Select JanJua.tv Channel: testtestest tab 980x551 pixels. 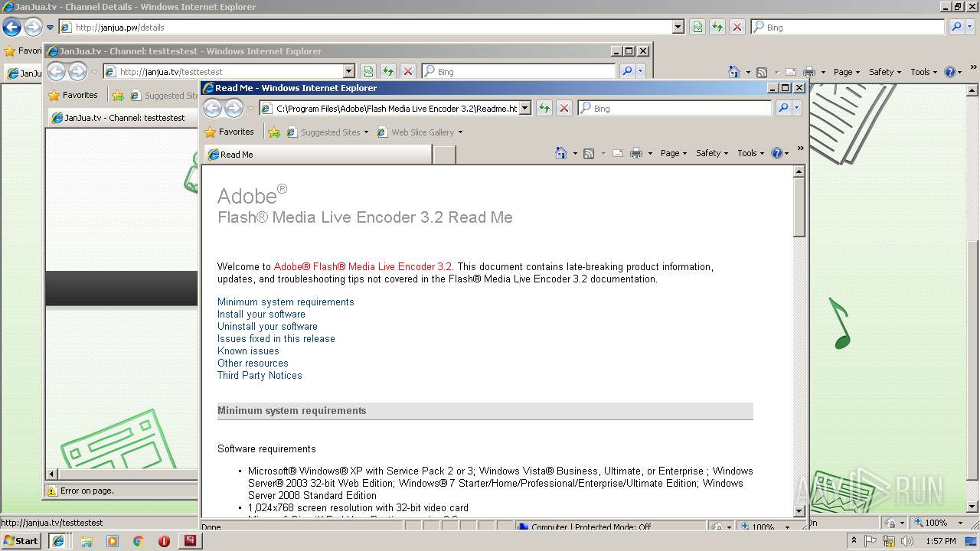[x=122, y=118]
